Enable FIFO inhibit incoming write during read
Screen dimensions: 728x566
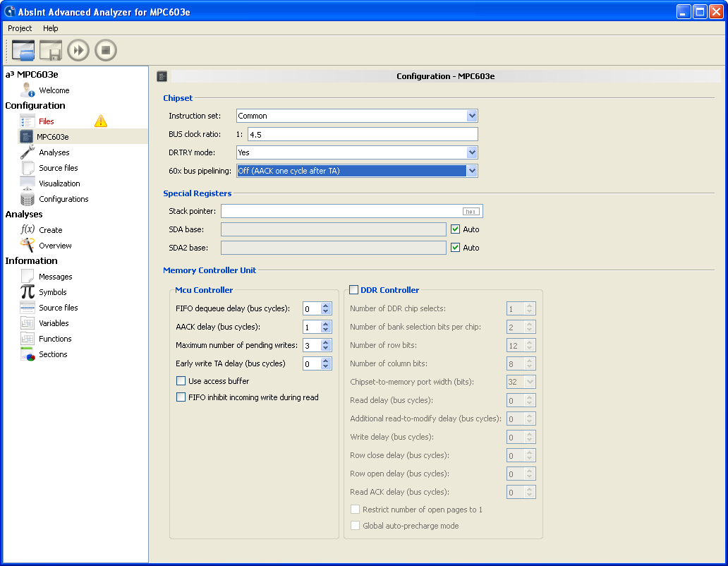[181, 397]
